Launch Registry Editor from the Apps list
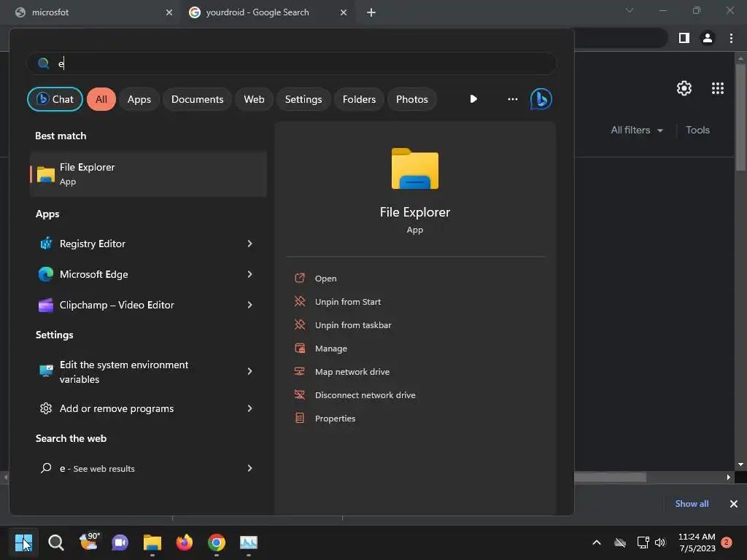This screenshot has width=747, height=560. pos(93,244)
